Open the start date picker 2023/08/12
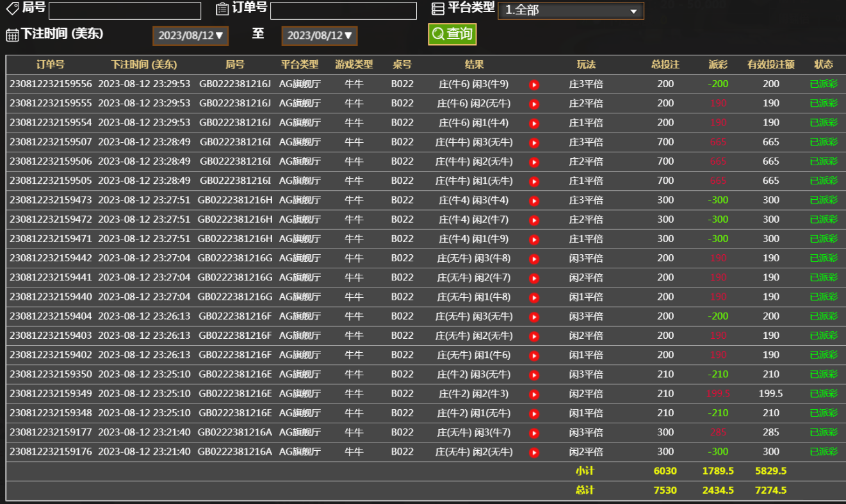 [x=190, y=36]
